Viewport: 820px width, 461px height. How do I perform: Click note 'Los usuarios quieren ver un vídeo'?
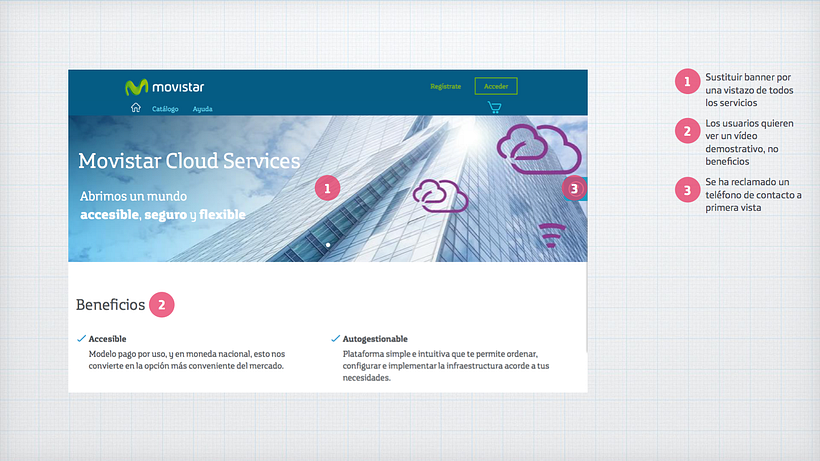point(749,142)
